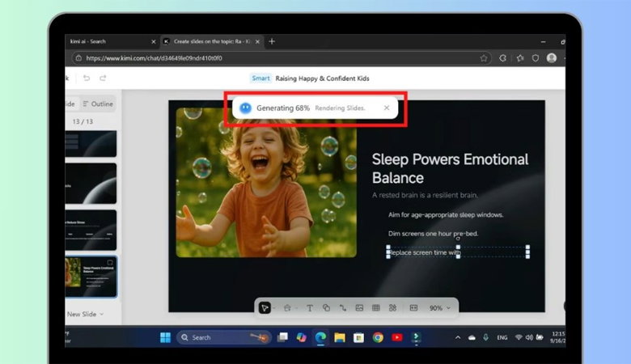
Task: Close the kimi ai - Search tab
Action: click(154, 41)
